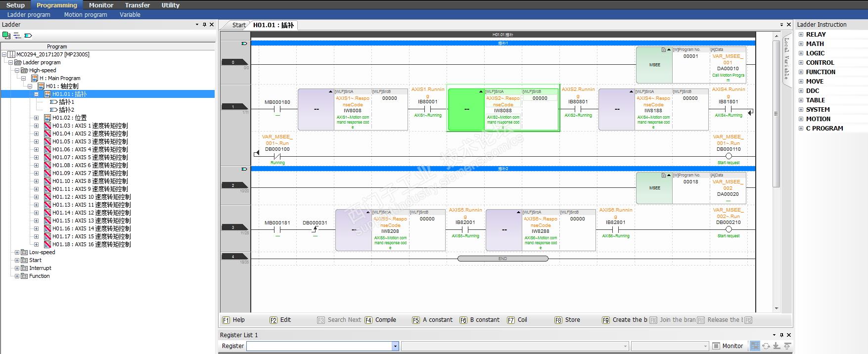The image size is (868, 354).
Task: Open the Monitor menu tab
Action: 101,5
